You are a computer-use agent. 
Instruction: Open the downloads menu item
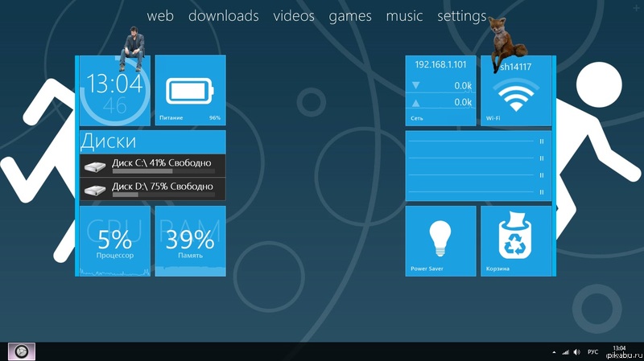click(223, 16)
